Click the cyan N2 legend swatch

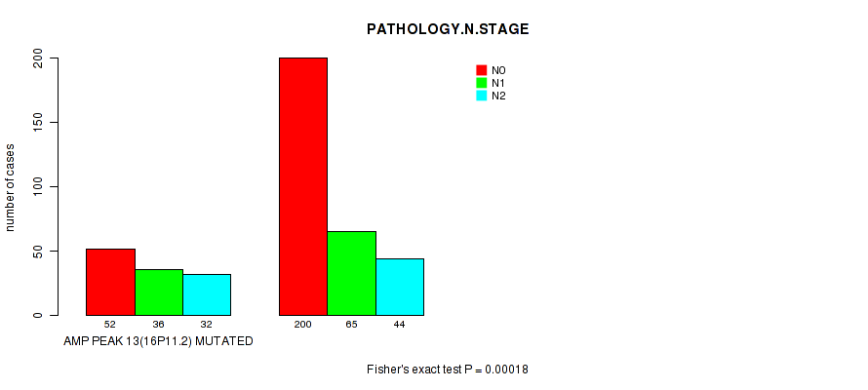click(x=481, y=96)
